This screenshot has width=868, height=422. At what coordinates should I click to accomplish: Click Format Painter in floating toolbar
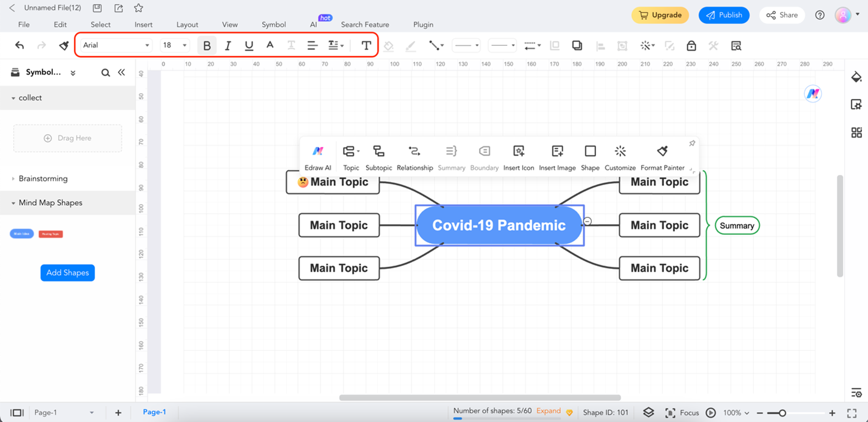coord(662,158)
